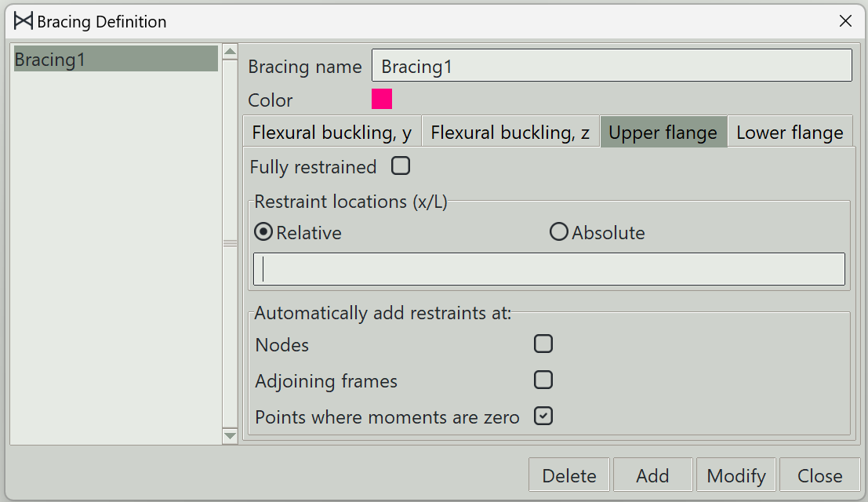This screenshot has height=502, width=868.
Task: Open the pink Color swatch picker
Action: [382, 99]
